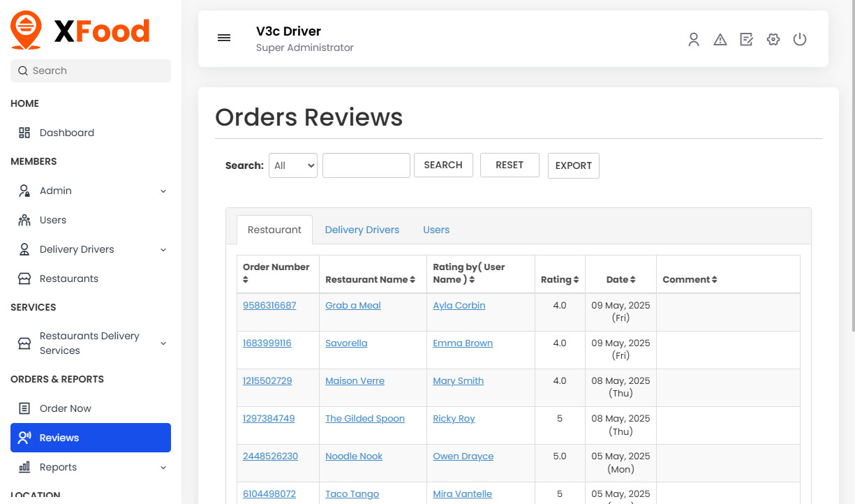Click the EXPORT button
This screenshot has height=504, width=855.
[573, 165]
